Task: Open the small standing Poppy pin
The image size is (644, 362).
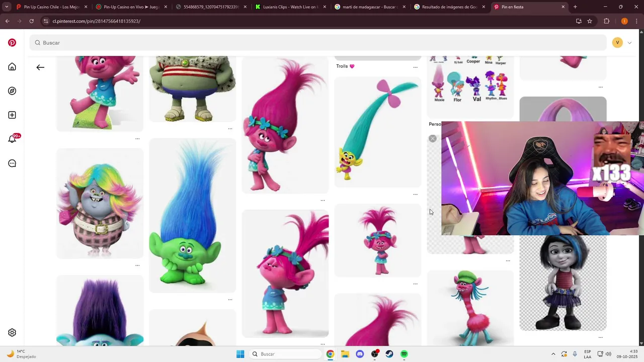Action: point(377,240)
